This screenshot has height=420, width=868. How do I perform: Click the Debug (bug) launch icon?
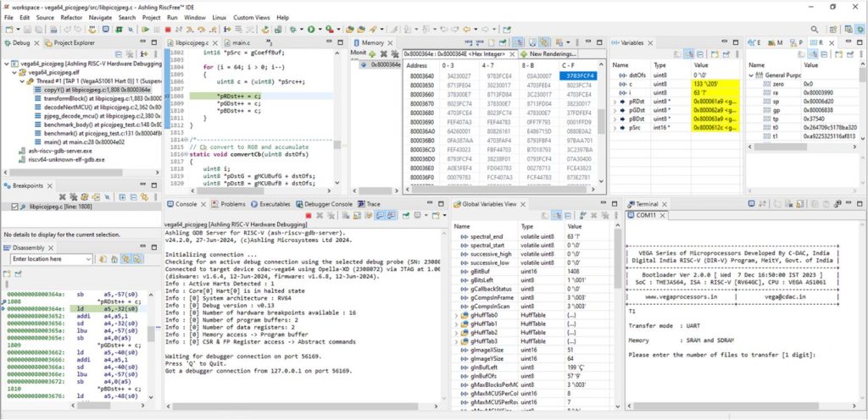(x=292, y=29)
